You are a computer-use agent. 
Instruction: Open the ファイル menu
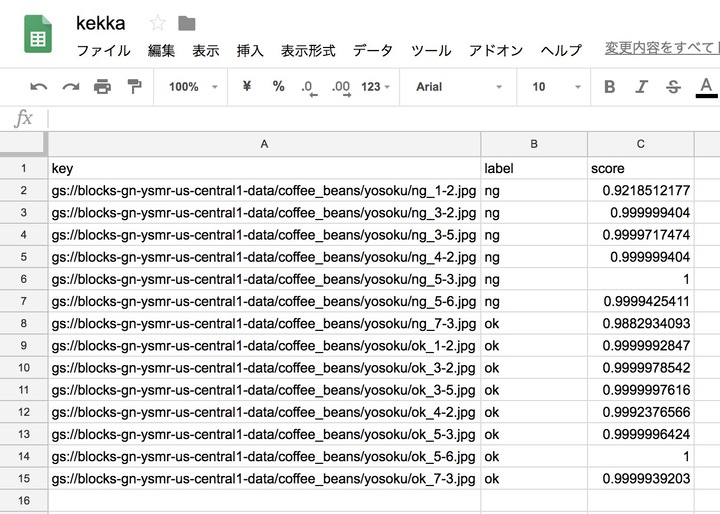tap(103, 50)
